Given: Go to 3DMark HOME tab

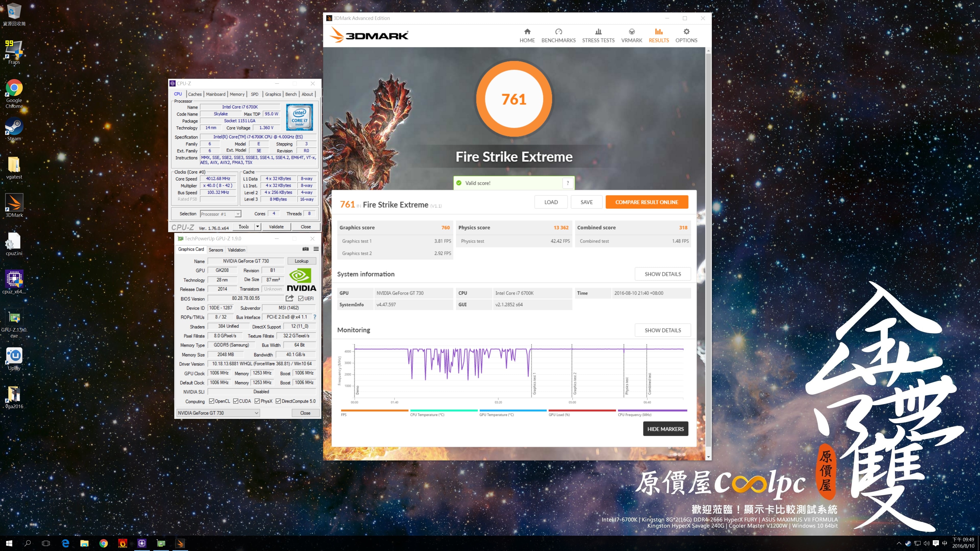Looking at the screenshot, I should coord(527,35).
